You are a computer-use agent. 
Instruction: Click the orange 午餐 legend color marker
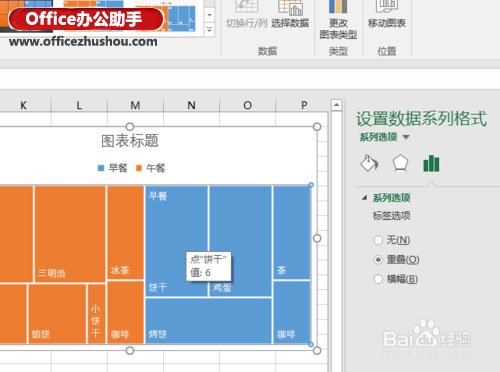139,168
